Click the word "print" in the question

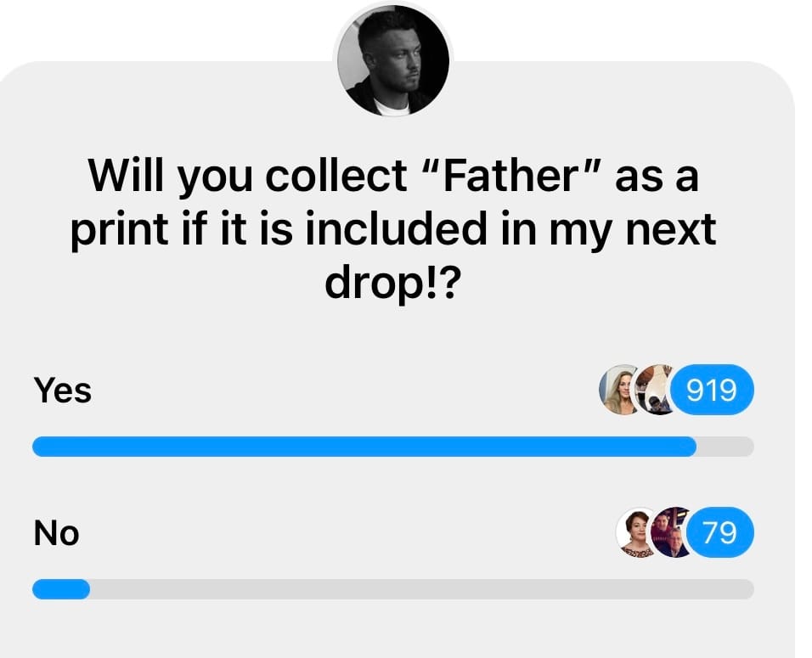(120, 230)
